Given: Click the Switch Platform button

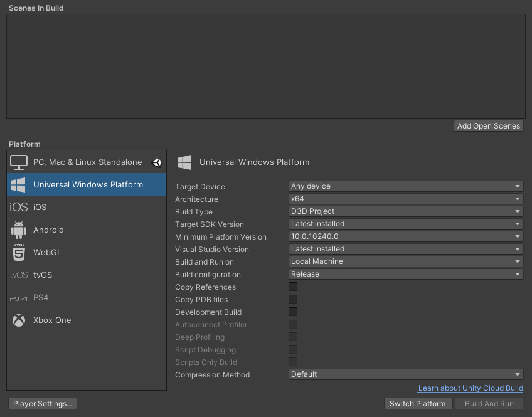Looking at the screenshot, I should click(418, 403).
